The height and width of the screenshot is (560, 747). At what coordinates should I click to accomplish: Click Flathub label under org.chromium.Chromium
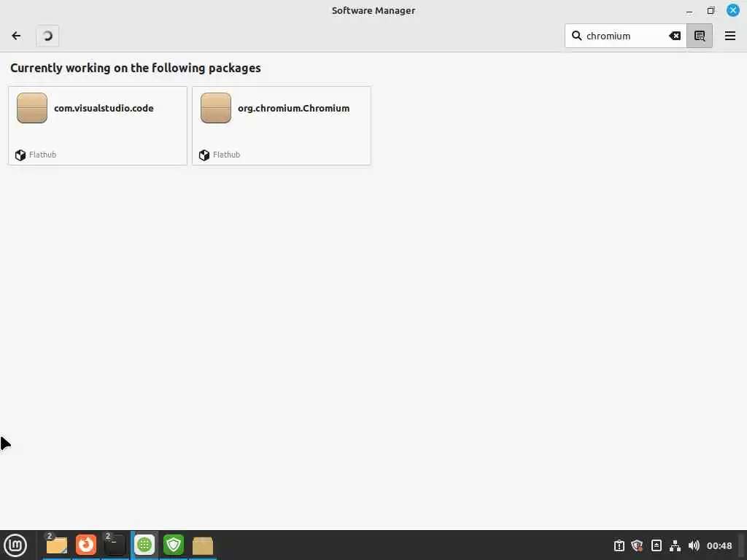(226, 155)
